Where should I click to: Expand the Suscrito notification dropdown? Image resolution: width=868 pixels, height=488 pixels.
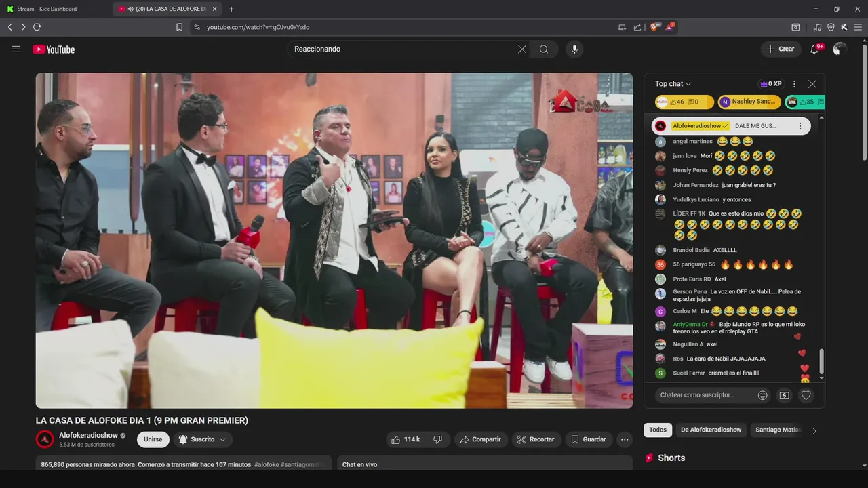coord(203,439)
